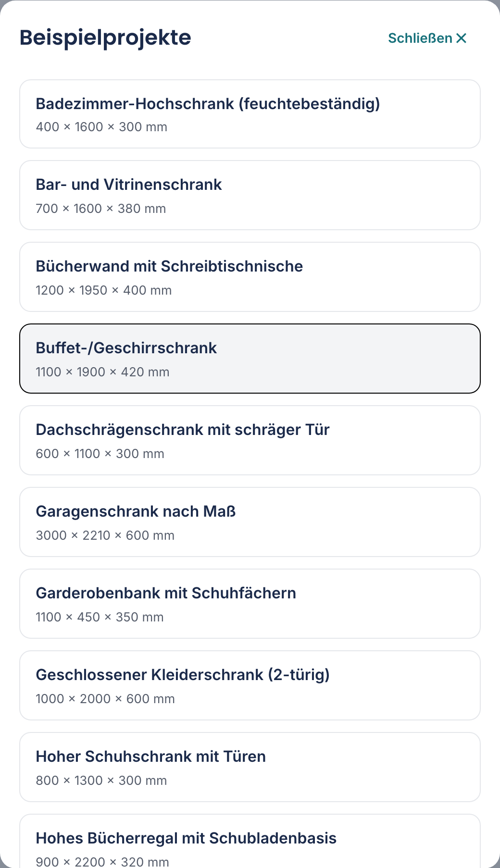Pick Dachschrägenschrank mit schräger Tür
This screenshot has width=500, height=868.
(250, 440)
